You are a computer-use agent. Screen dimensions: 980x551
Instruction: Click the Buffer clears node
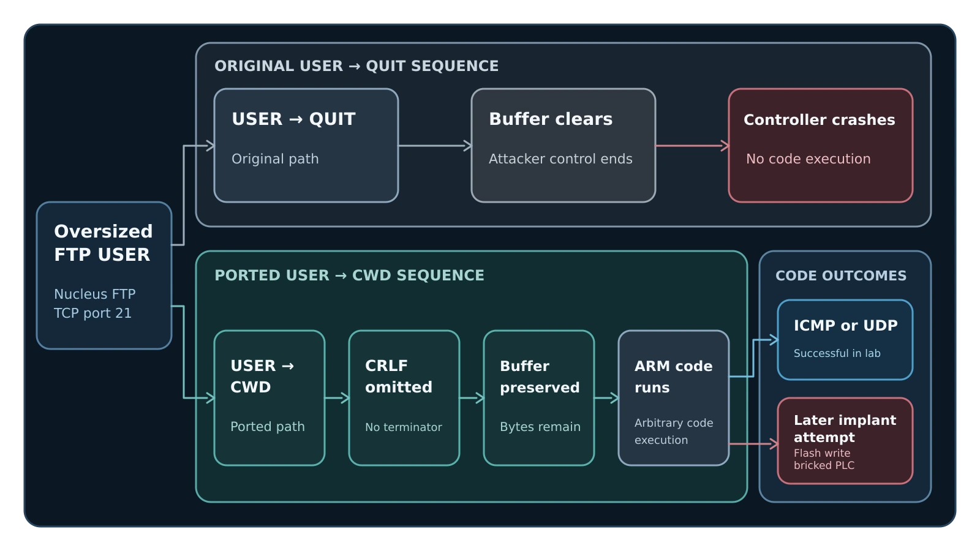[x=563, y=146]
